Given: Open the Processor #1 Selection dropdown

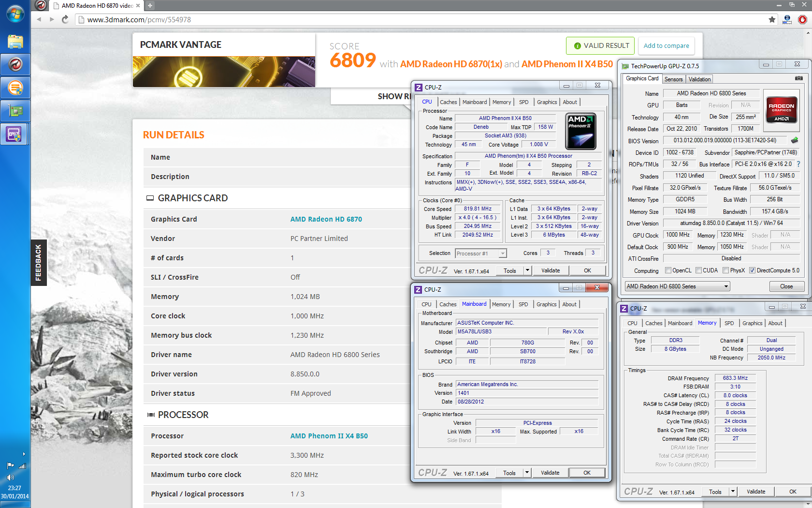Looking at the screenshot, I should click(480, 253).
